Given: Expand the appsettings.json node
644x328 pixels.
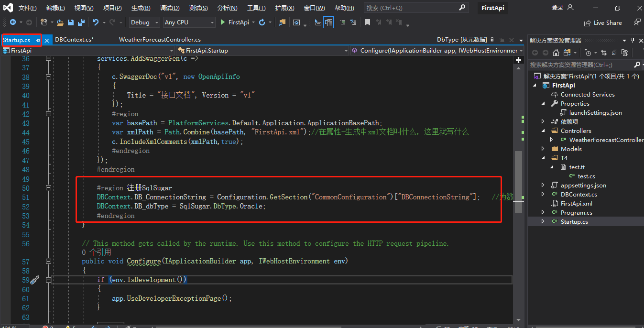Looking at the screenshot, I should [543, 186].
